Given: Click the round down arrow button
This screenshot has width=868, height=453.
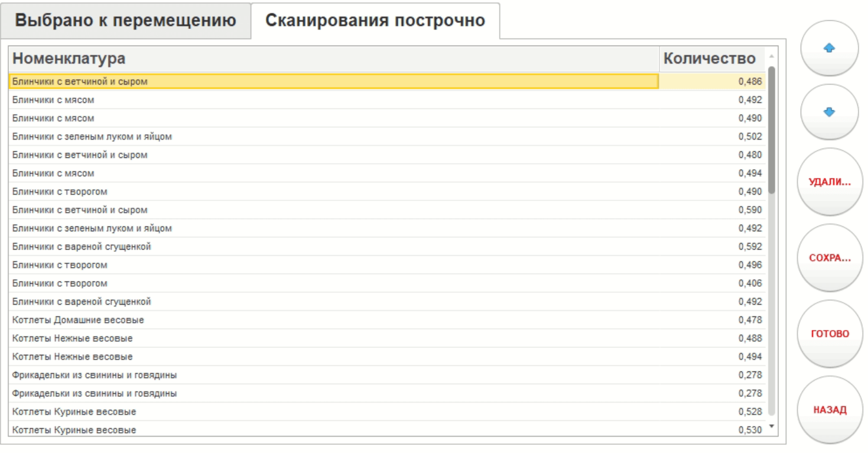Looking at the screenshot, I should click(829, 112).
